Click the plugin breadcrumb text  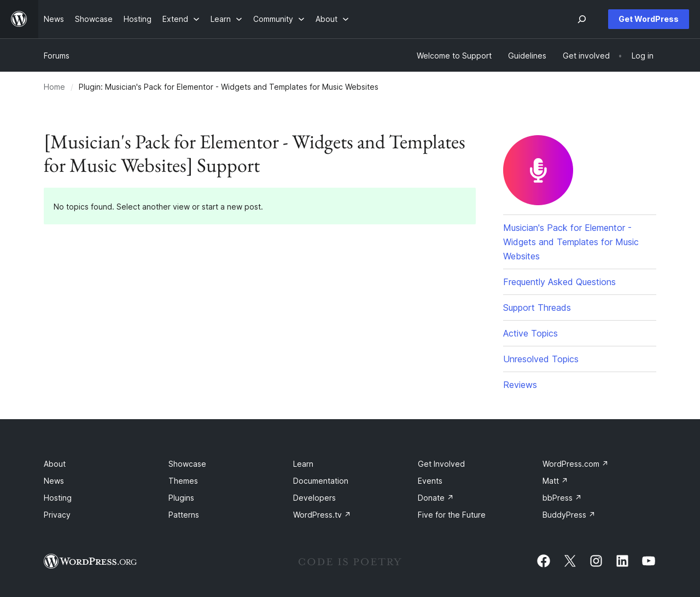229,87
